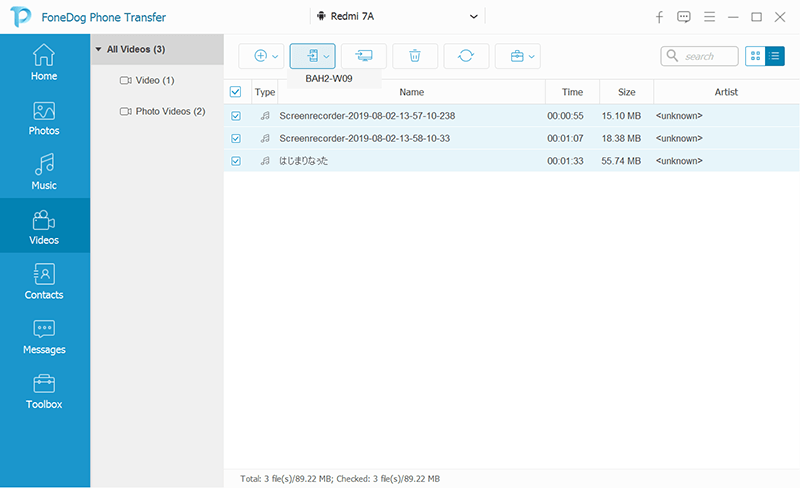Open the Redmi 7A device dropdown
The image size is (800, 488).
(x=397, y=16)
